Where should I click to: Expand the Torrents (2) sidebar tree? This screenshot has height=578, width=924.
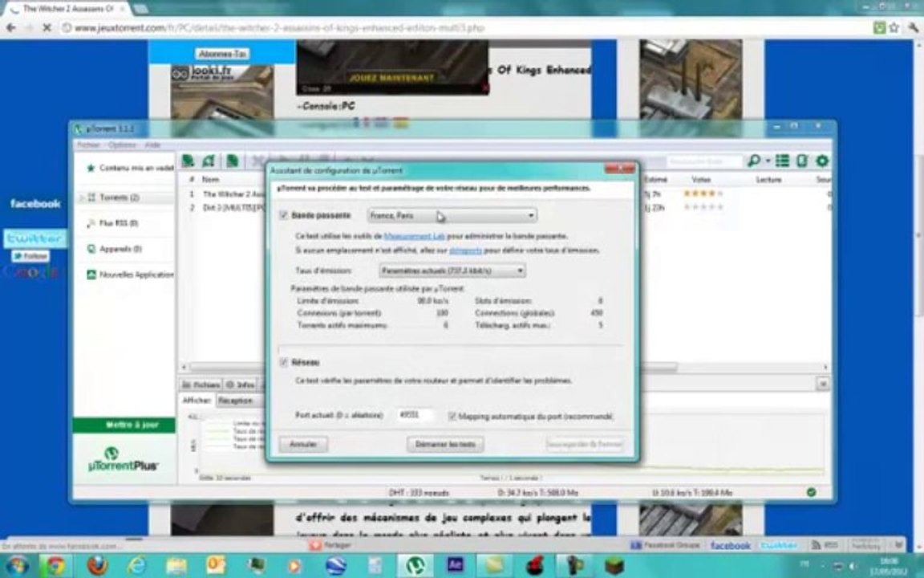point(81,197)
